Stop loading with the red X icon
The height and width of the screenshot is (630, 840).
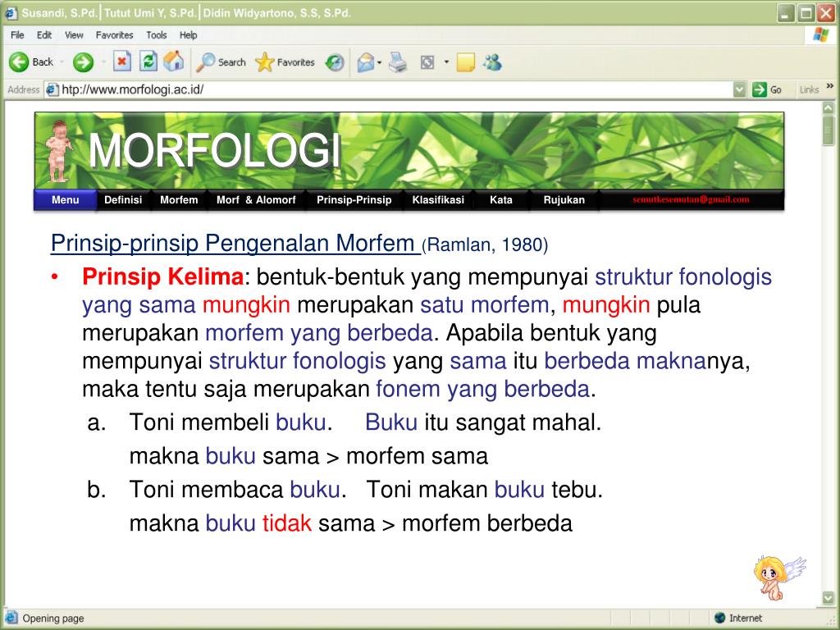121,62
